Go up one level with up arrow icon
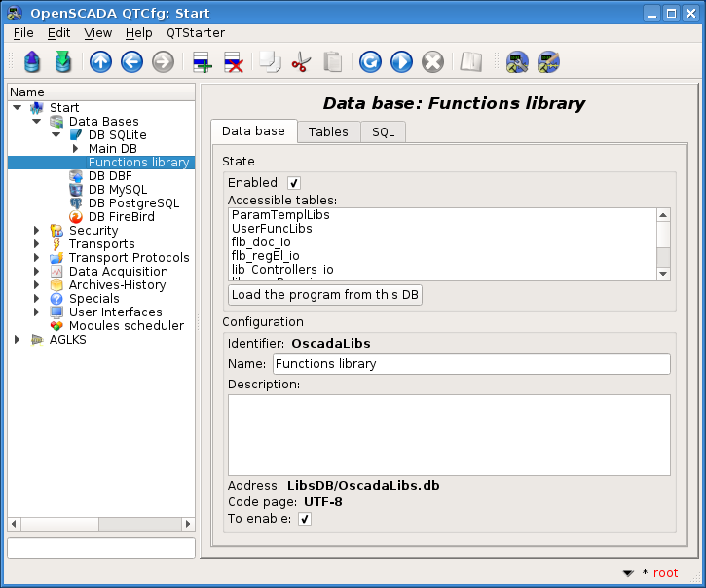The height and width of the screenshot is (588, 706). pyautogui.click(x=100, y=61)
